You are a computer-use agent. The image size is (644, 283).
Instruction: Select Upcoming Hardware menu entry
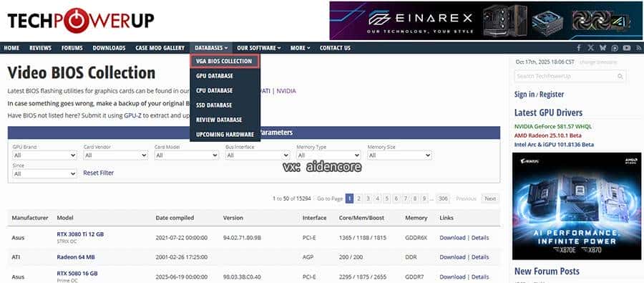[x=225, y=135]
